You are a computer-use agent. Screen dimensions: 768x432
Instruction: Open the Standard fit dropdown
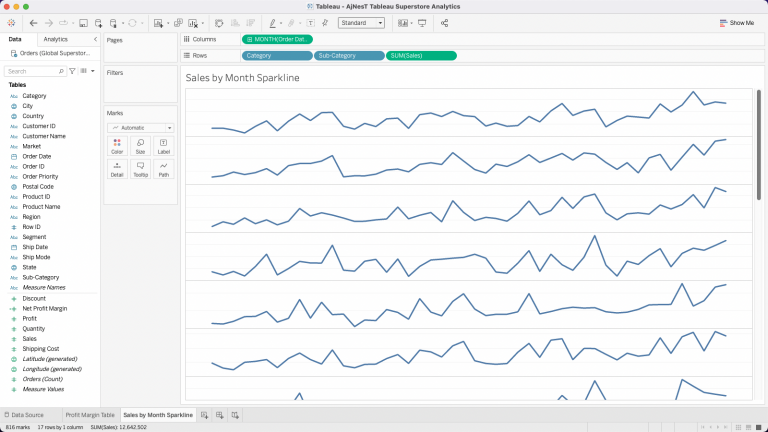360,22
